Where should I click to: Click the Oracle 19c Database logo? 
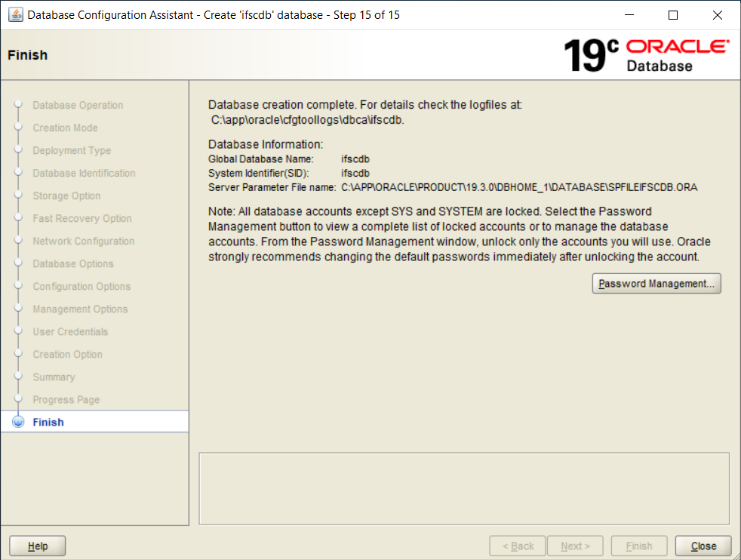coord(647,55)
